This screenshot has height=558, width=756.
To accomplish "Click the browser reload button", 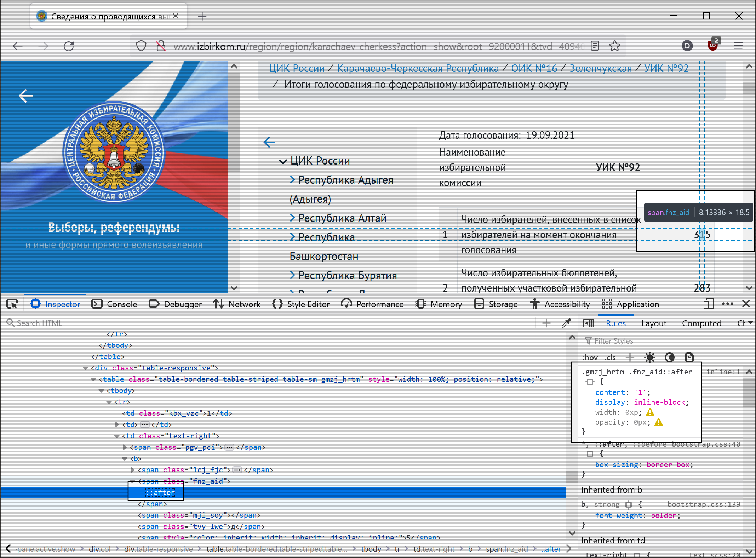I will (x=69, y=46).
